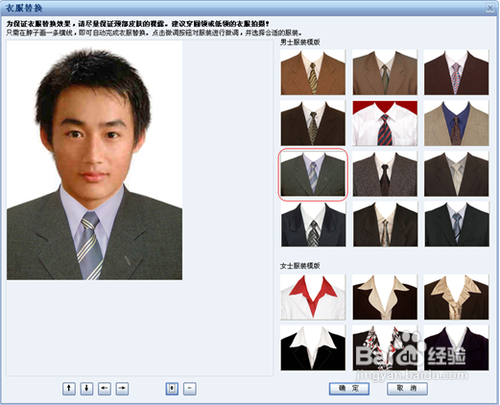
Task: Close the 衣服替换 dialog window
Action: (x=490, y=8)
